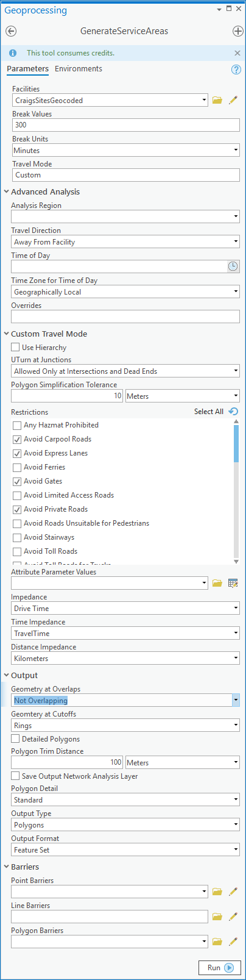Reset Restrictions with the refresh arrow icon
Viewport: 246px width, 980px height.
pos(233,412)
